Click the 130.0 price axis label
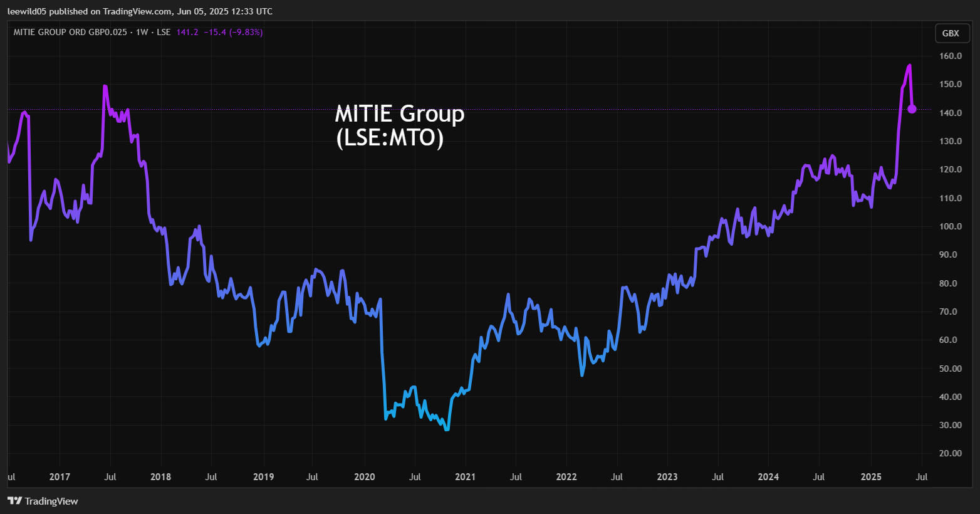The width and height of the screenshot is (980, 514). coord(951,141)
